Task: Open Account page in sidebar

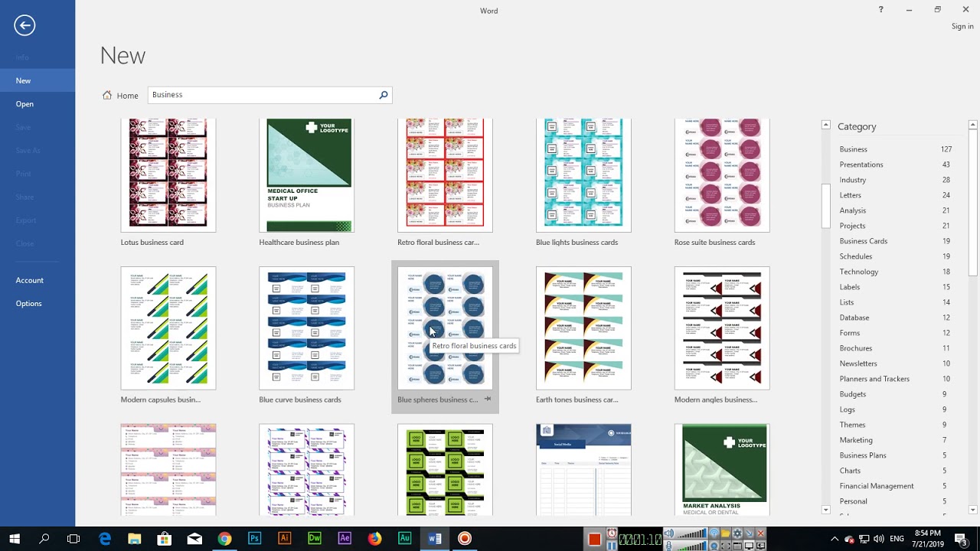Action: tap(38, 280)
